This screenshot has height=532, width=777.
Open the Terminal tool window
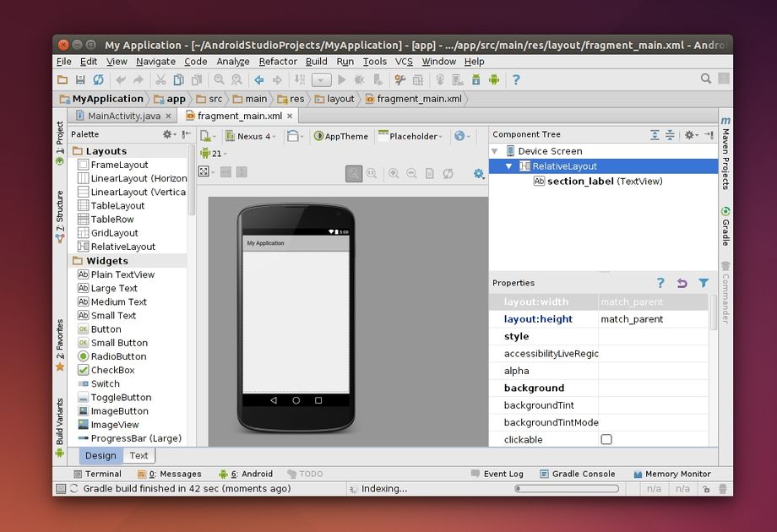point(98,474)
